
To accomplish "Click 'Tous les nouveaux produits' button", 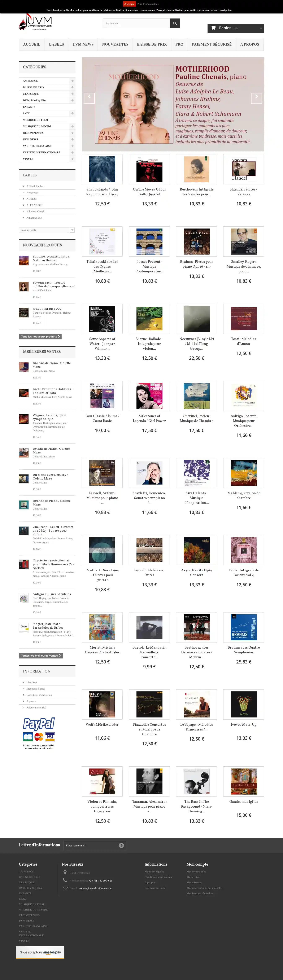I will 40,336.
